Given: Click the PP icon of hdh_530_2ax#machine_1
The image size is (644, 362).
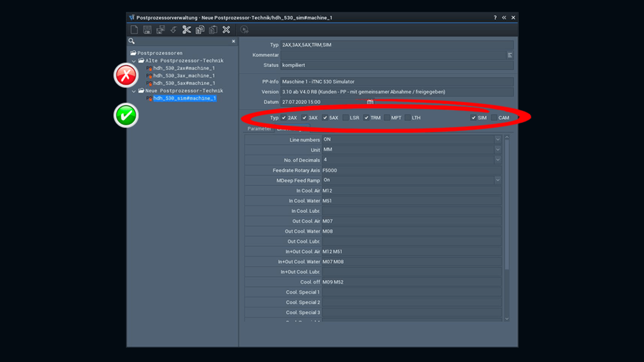Looking at the screenshot, I should click(x=149, y=68).
